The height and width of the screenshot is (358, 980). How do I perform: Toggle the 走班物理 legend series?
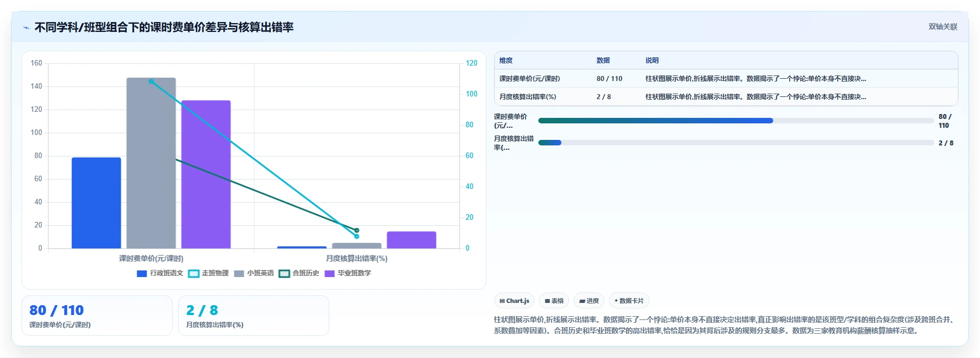208,273
